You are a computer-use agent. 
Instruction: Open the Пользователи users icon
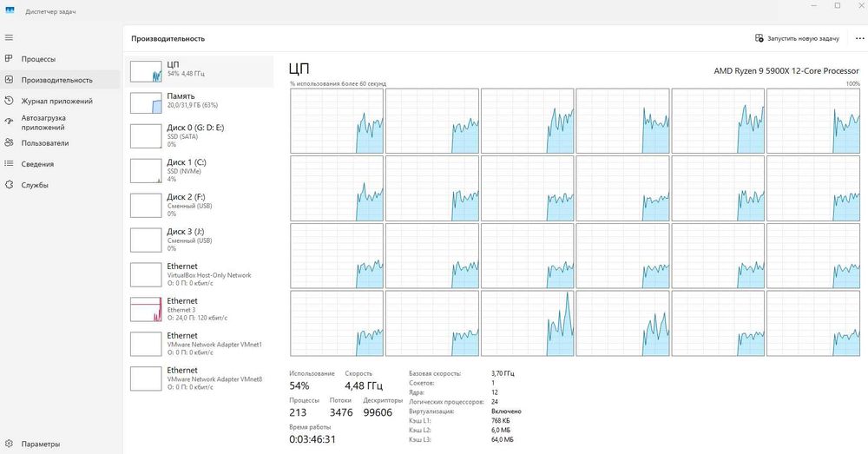[x=9, y=143]
